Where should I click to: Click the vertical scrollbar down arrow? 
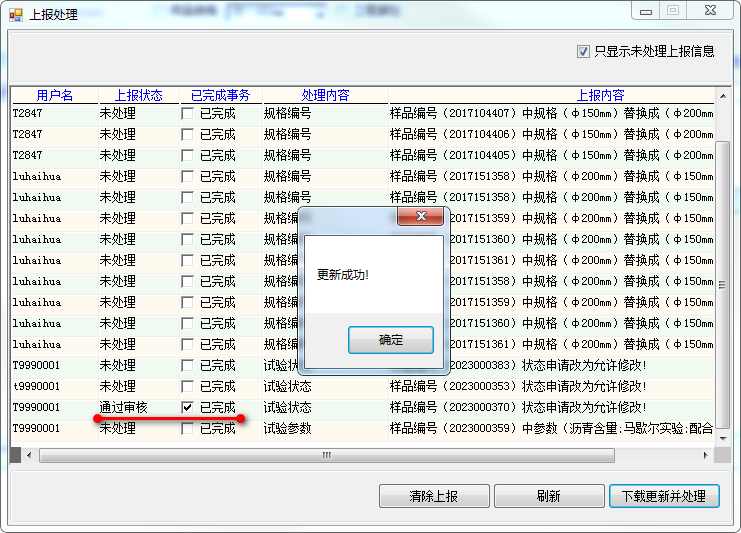click(723, 439)
